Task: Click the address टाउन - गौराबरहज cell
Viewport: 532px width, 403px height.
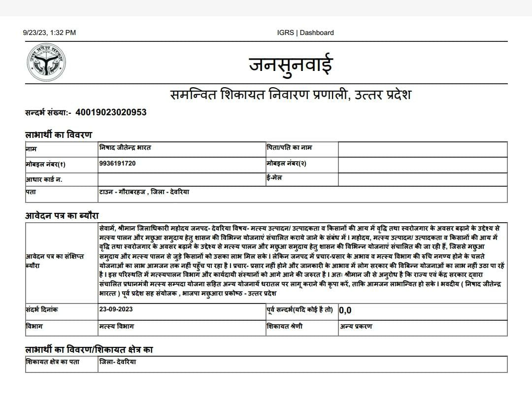Action: tap(144, 192)
